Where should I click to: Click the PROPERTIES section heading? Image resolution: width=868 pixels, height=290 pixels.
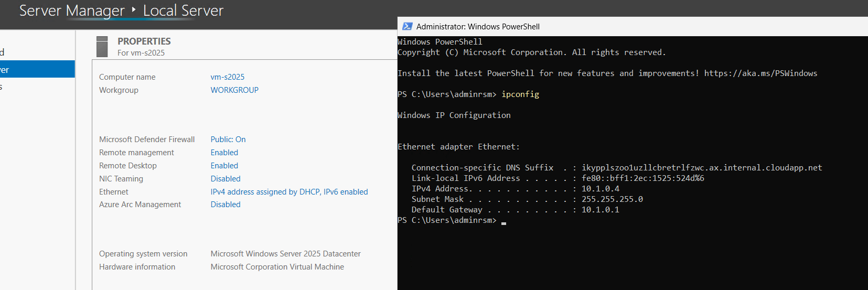pos(144,41)
